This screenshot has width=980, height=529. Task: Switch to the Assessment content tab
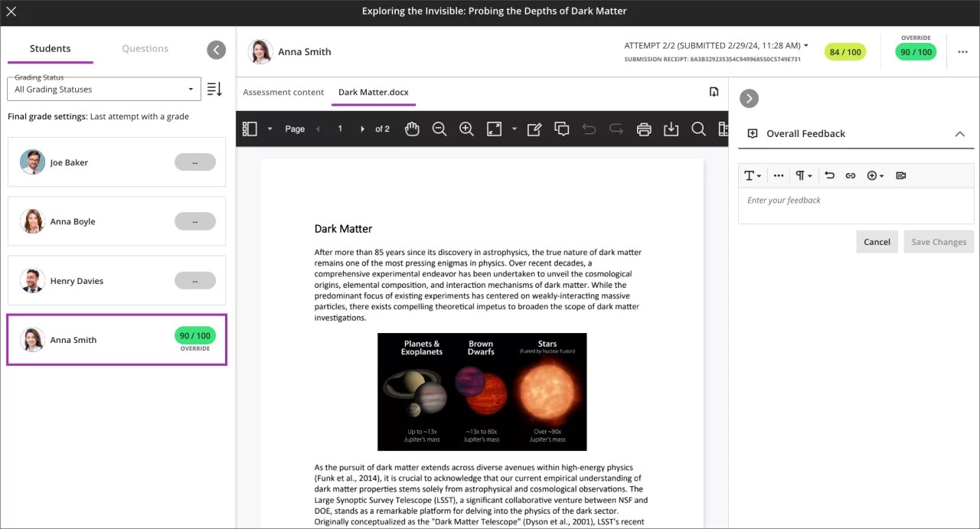click(x=283, y=92)
